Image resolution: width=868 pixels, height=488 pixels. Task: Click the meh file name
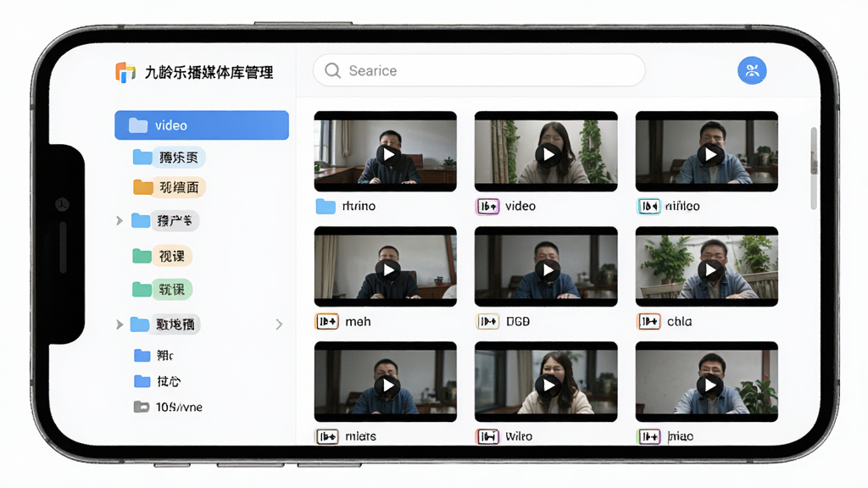coord(359,321)
